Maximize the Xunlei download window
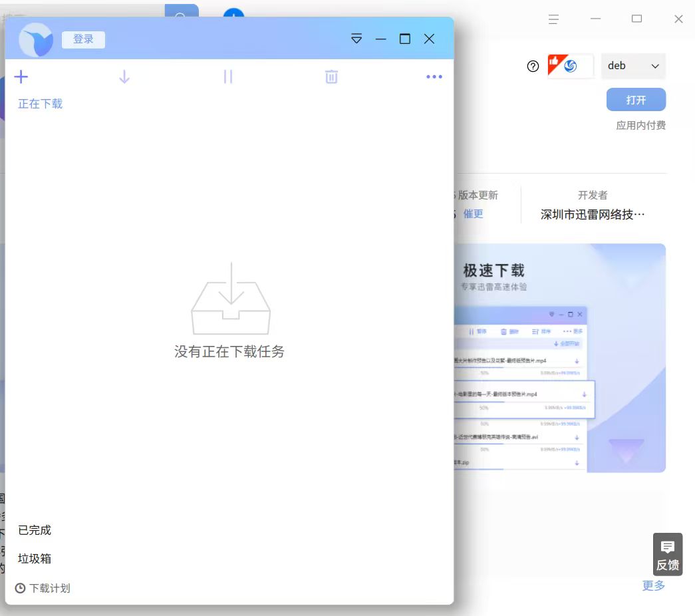695x616 pixels. pyautogui.click(x=404, y=39)
